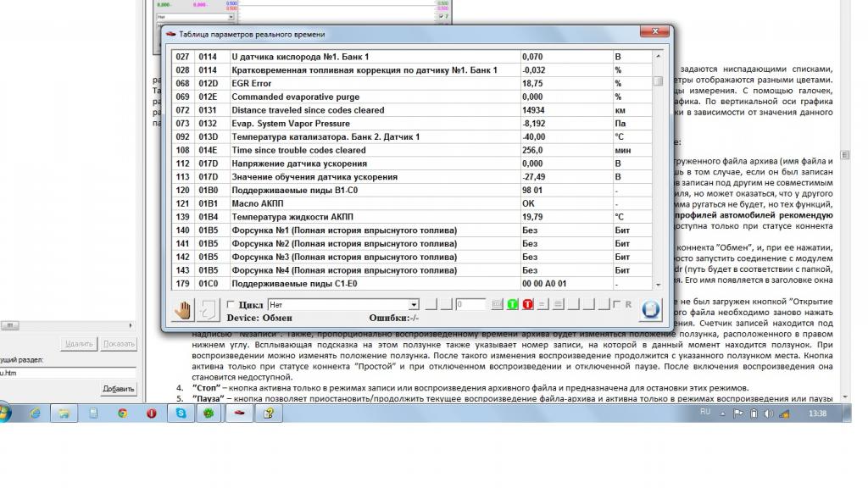Open the help file taskbar icon with question mark

[x=269, y=413]
